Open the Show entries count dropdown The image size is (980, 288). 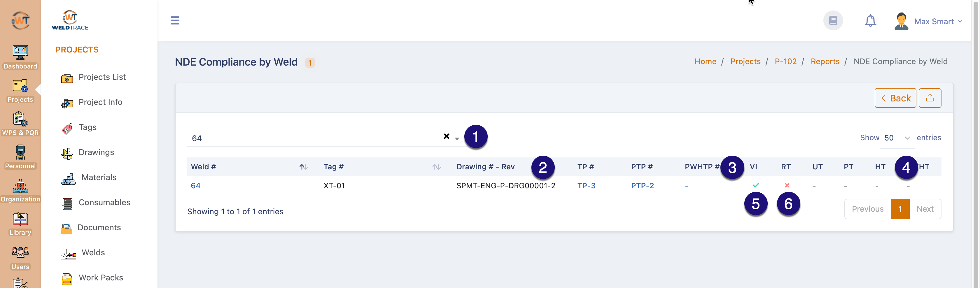click(x=896, y=138)
